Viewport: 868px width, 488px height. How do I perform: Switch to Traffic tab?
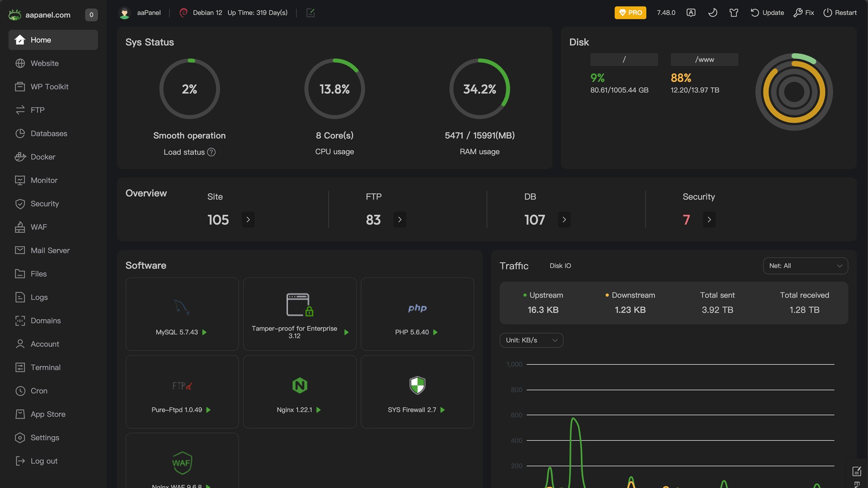514,266
